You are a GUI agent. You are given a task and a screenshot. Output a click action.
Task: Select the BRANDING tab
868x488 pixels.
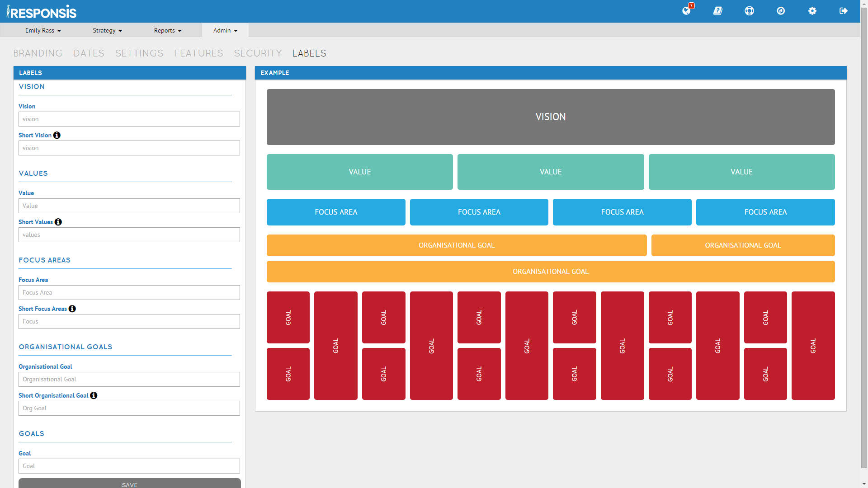tap(37, 54)
